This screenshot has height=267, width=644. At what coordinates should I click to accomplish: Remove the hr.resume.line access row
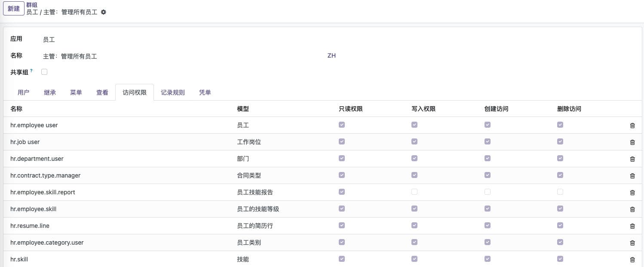pyautogui.click(x=632, y=226)
